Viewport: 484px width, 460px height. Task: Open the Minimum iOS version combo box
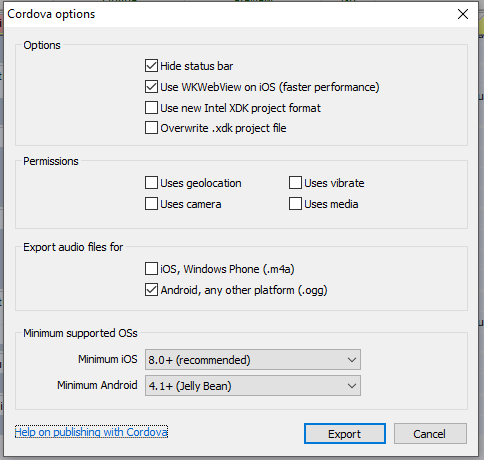253,360
